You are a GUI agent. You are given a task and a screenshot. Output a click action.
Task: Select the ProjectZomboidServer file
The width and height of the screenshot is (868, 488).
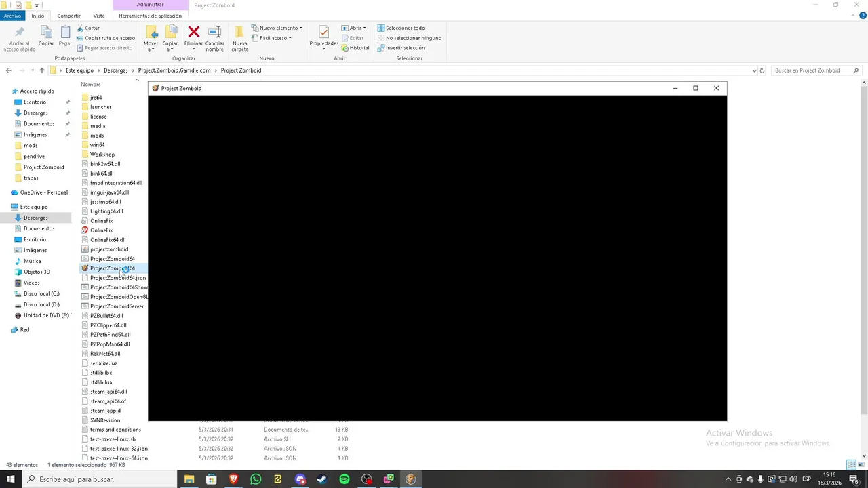[117, 306]
